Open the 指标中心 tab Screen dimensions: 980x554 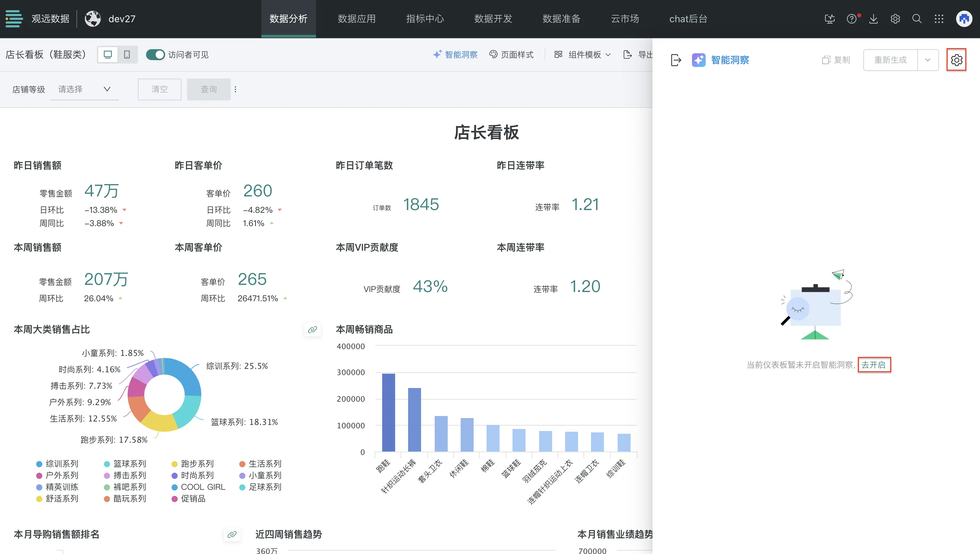tap(424, 19)
